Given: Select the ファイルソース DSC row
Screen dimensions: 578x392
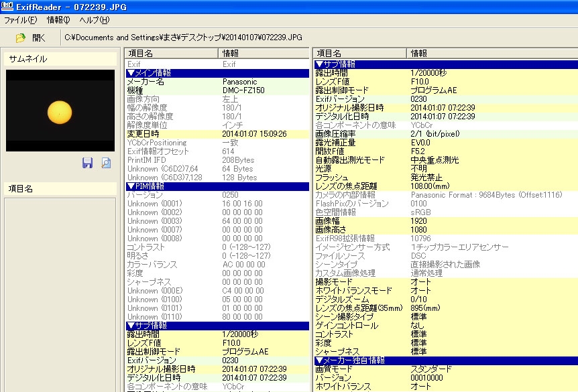Looking at the screenshot, I should (x=446, y=256).
